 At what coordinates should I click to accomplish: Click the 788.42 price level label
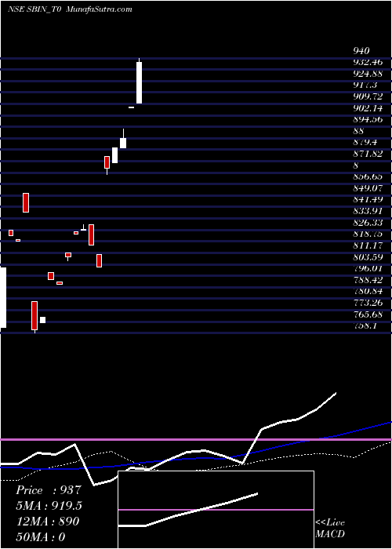click(x=368, y=280)
